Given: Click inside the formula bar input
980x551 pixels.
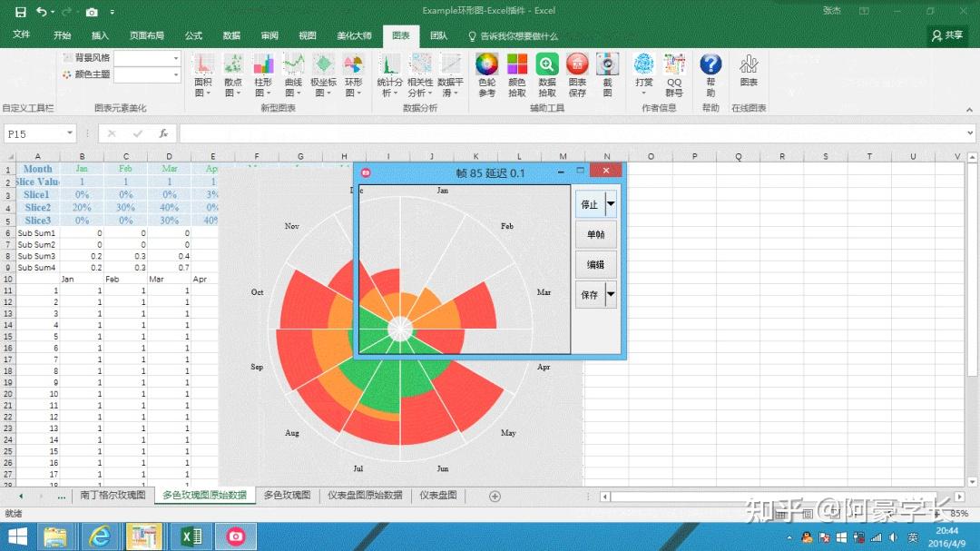Looking at the screenshot, I should [x=572, y=133].
